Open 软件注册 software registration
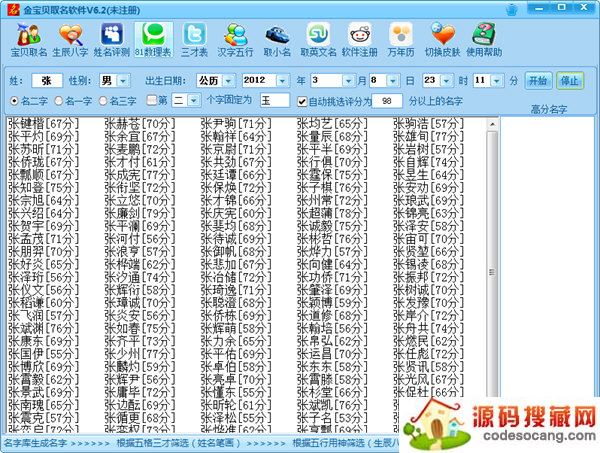Viewport: 600px width, 453px height. pyautogui.click(x=360, y=40)
